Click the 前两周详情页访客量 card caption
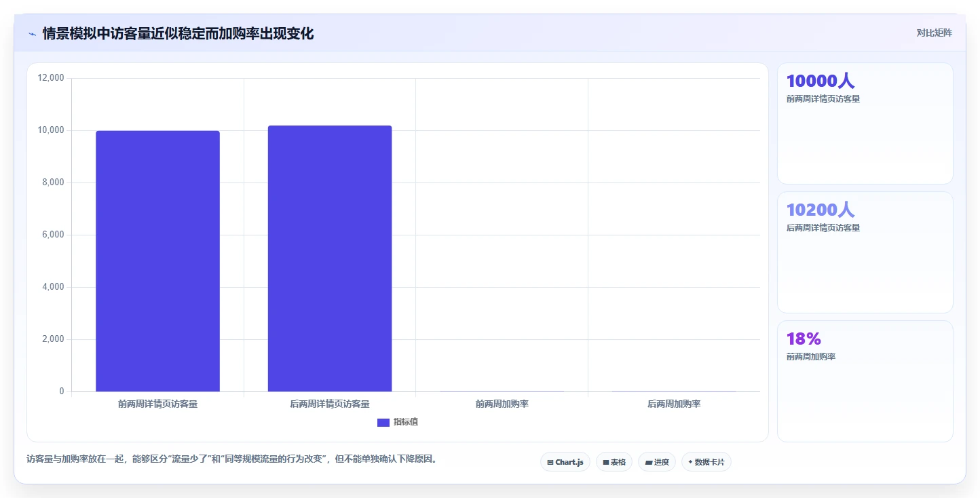 (x=823, y=99)
